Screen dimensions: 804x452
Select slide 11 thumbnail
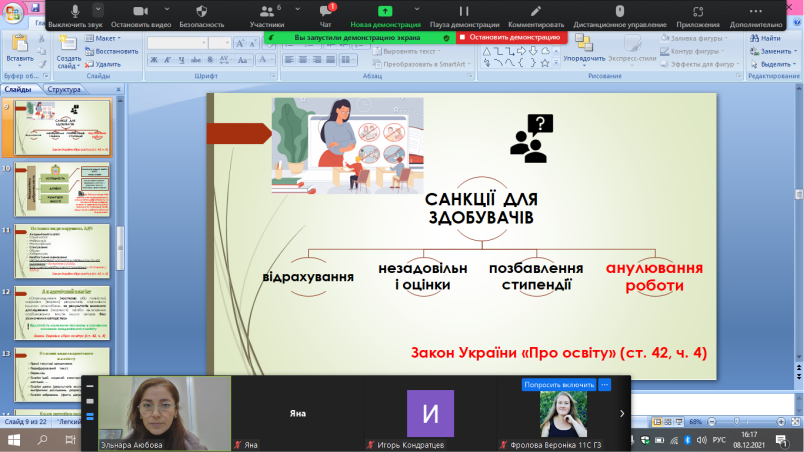pyautogui.click(x=62, y=251)
